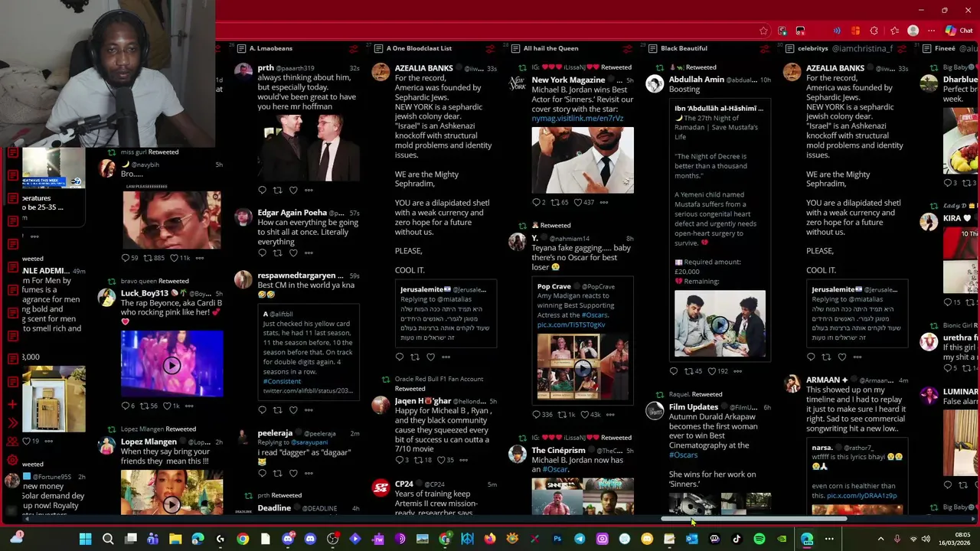Reply to Abdullah Amin Boosting tweet

point(673,371)
